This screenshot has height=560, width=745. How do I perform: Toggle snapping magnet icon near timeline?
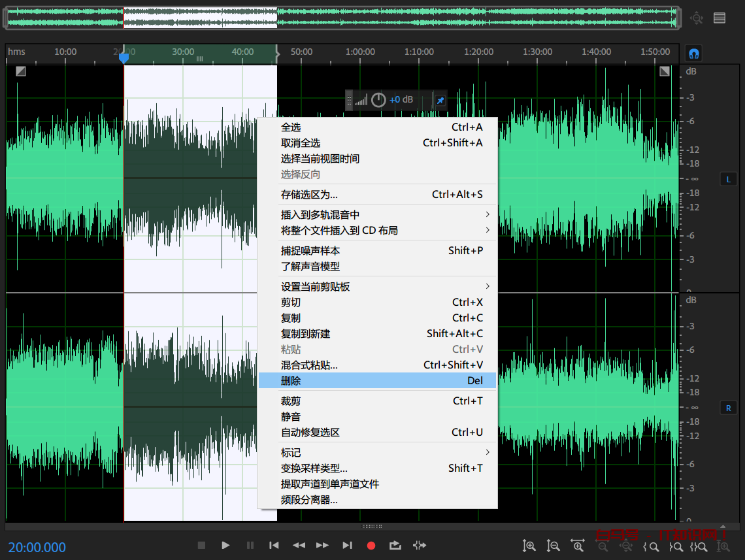click(x=694, y=53)
